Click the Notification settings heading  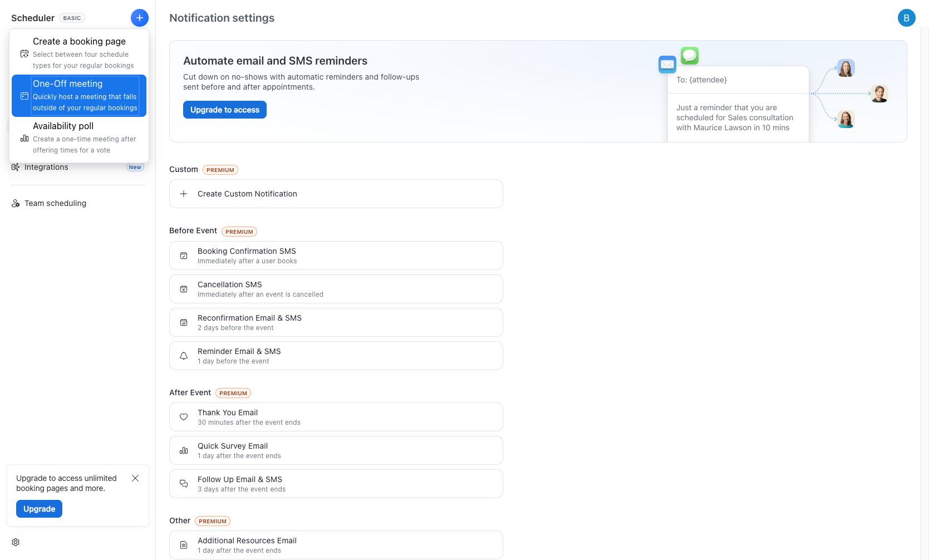pos(222,18)
